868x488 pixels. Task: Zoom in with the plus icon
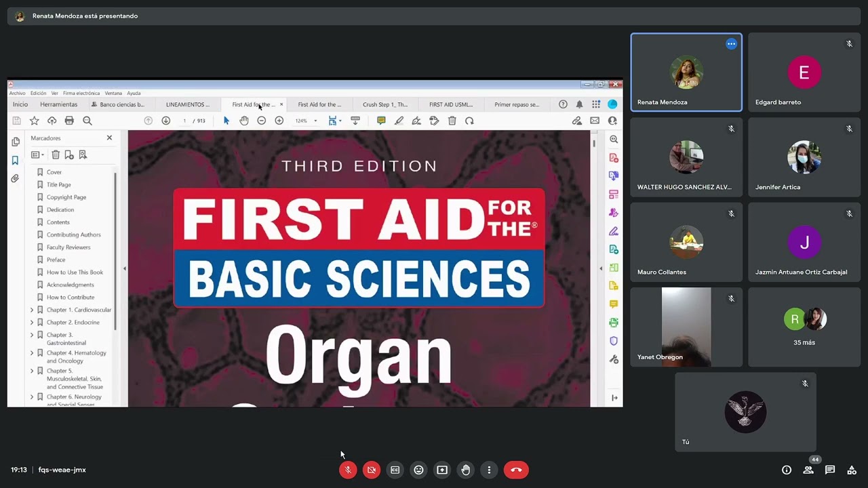(x=279, y=121)
